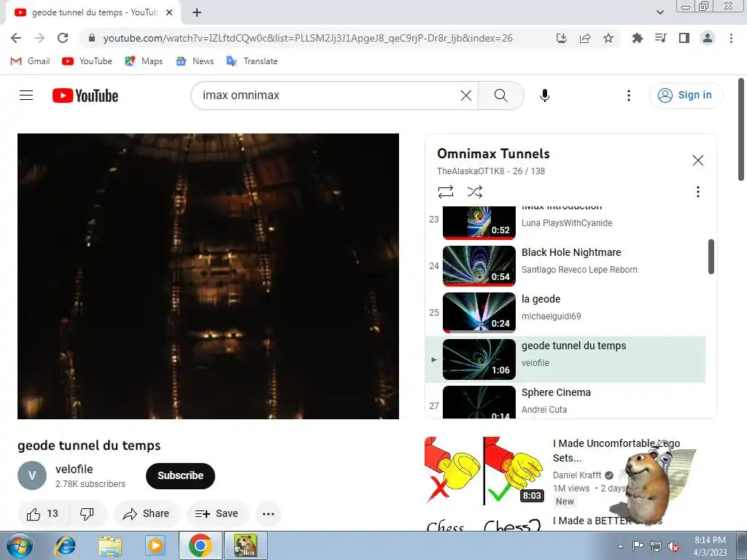Search with voice microphone
The image size is (747, 560).
pos(544,96)
